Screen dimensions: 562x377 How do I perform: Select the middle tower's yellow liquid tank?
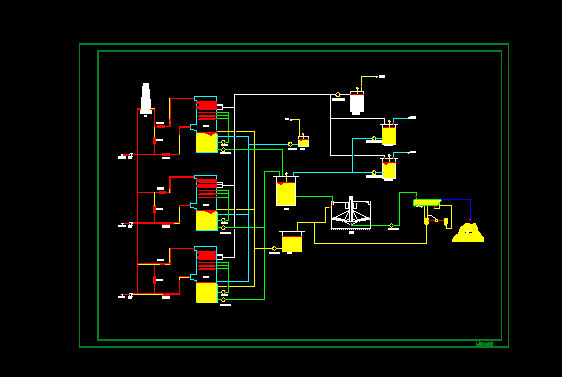[207, 220]
